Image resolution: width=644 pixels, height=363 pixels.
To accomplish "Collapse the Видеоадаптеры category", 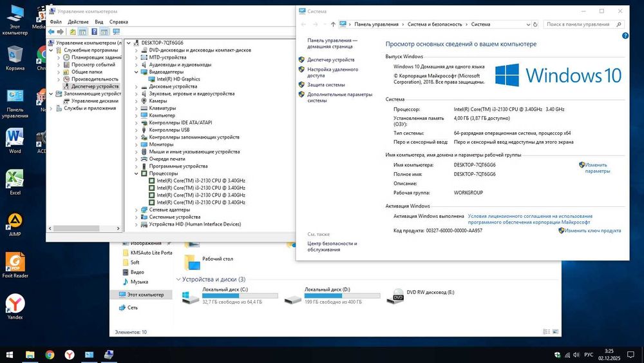I will coord(137,72).
